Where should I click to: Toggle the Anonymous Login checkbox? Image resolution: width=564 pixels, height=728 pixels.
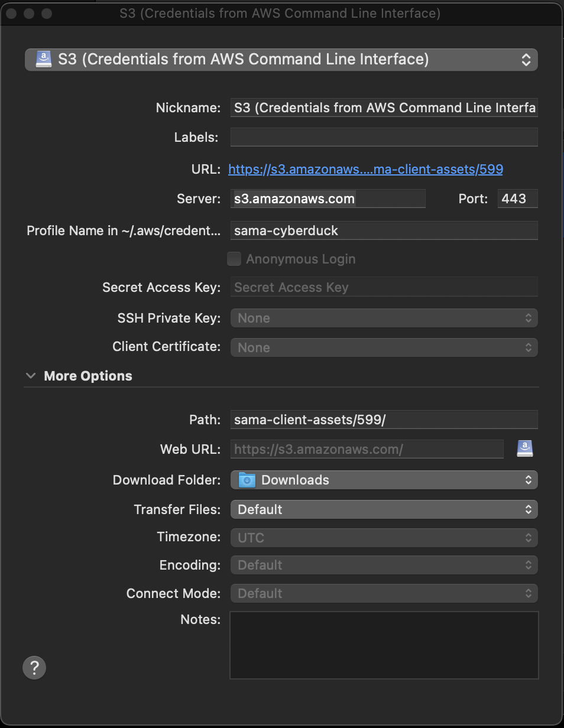tap(234, 259)
